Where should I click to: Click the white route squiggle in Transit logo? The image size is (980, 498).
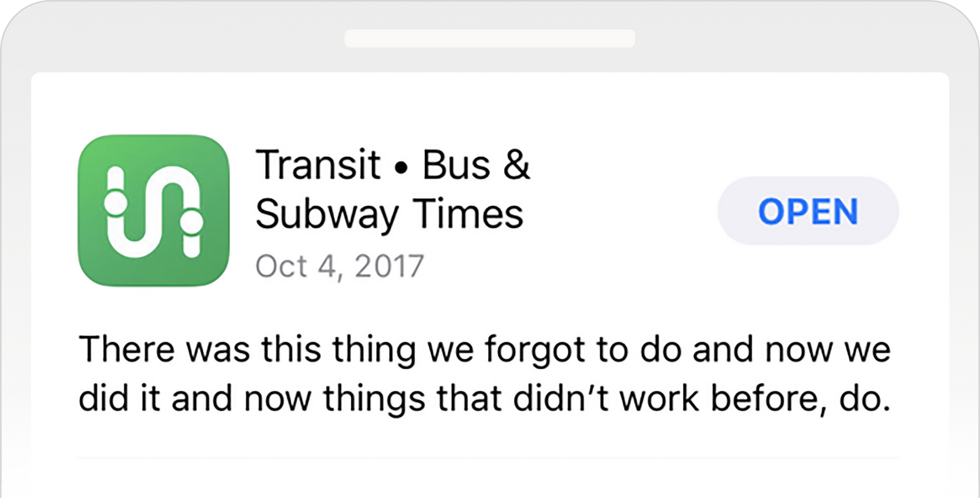pos(154,211)
